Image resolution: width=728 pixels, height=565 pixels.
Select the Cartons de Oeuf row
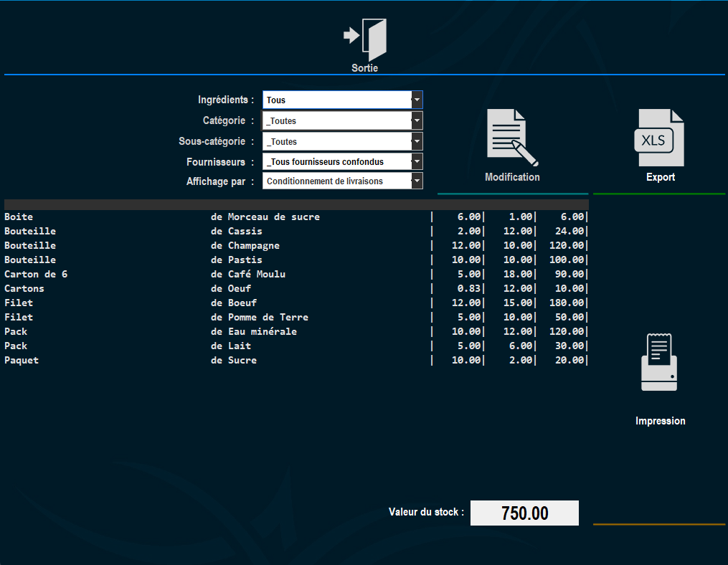click(296, 289)
